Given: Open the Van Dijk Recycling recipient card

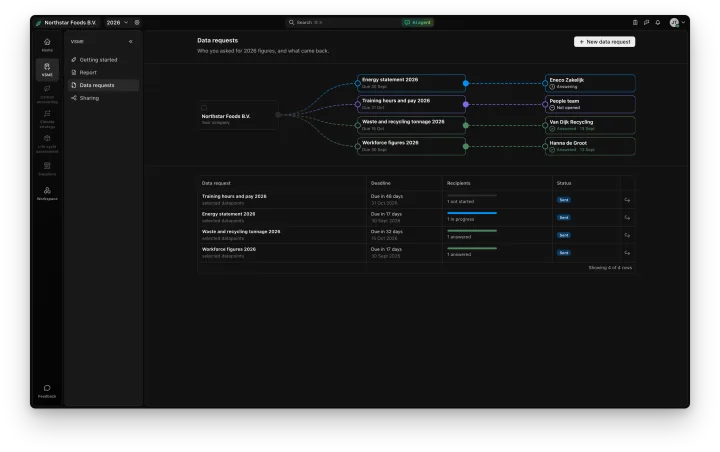Looking at the screenshot, I should (x=590, y=125).
